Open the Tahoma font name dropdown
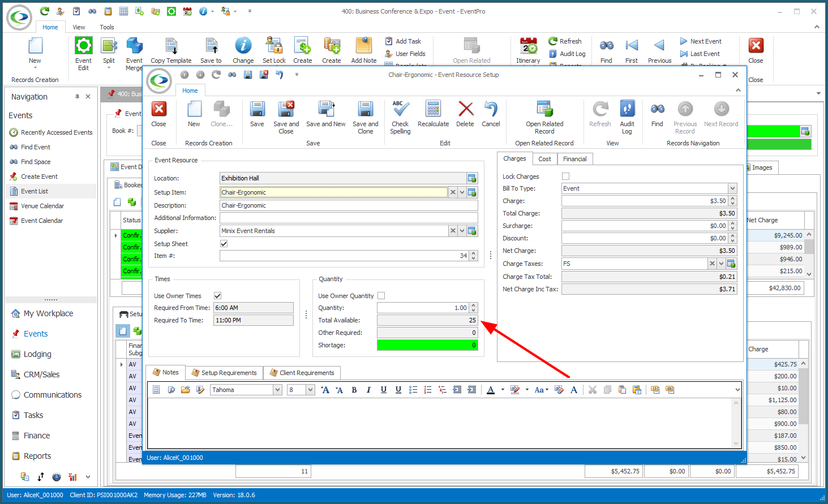Image resolution: width=828 pixels, height=504 pixels. tap(277, 390)
